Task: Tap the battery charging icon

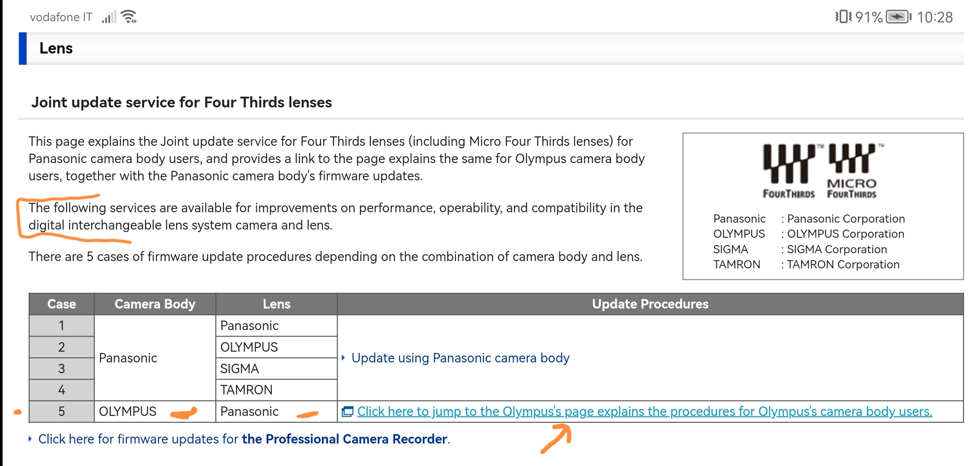Action: pyautogui.click(x=898, y=17)
